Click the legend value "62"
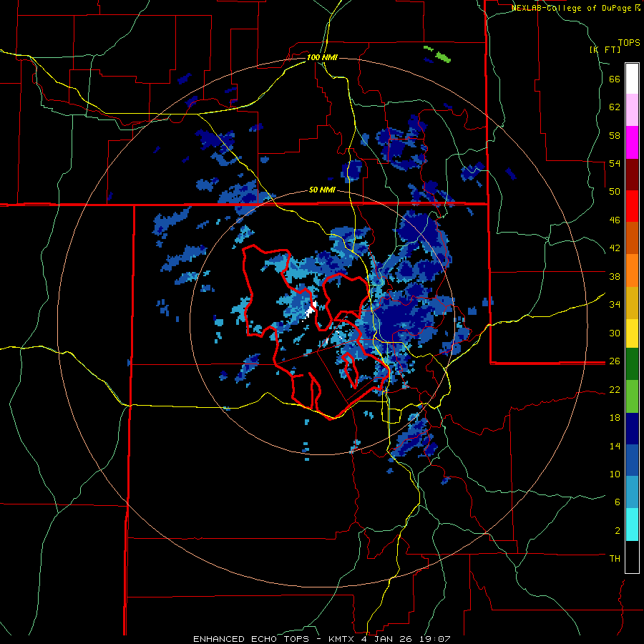Viewport: 644px width, 644px height. [x=615, y=107]
